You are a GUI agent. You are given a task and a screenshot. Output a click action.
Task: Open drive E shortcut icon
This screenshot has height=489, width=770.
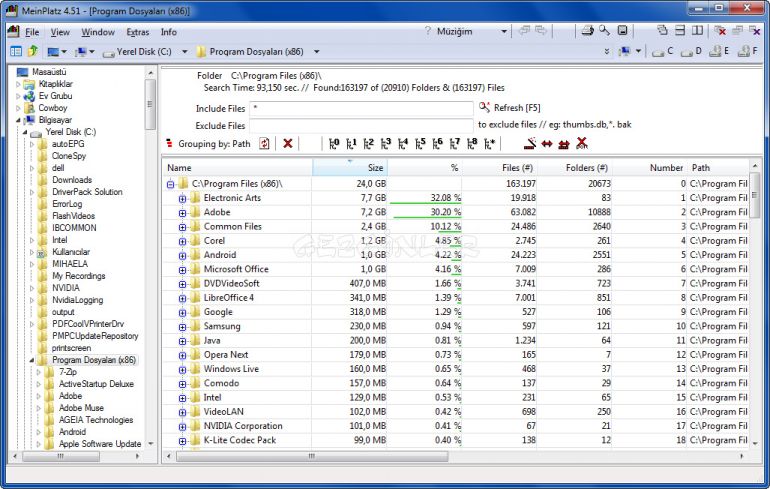pos(719,51)
